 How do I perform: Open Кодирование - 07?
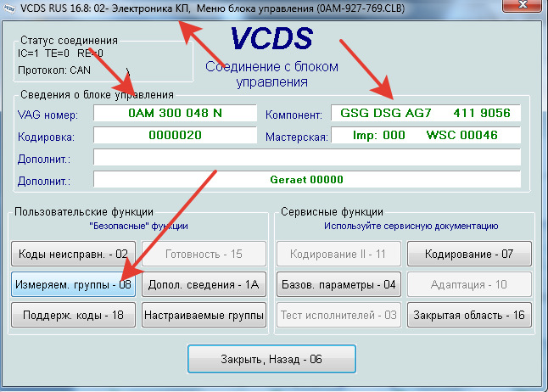tap(469, 254)
